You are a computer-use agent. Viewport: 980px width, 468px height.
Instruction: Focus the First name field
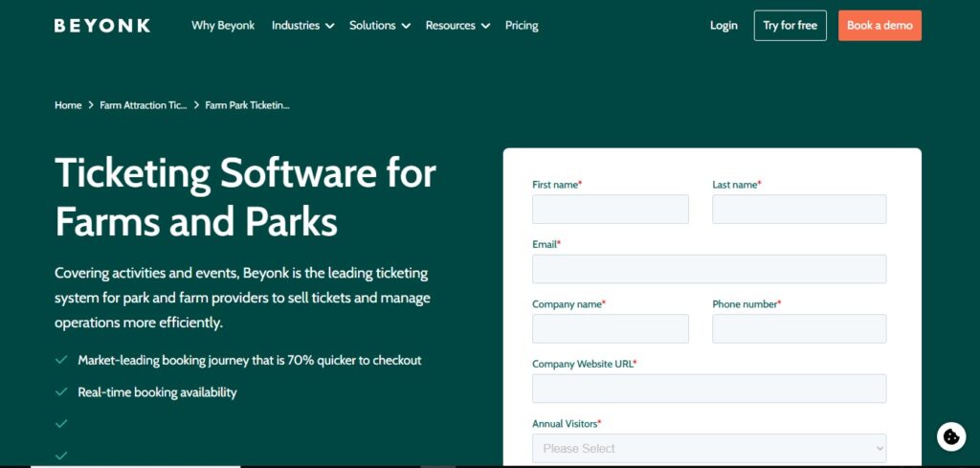click(x=610, y=209)
